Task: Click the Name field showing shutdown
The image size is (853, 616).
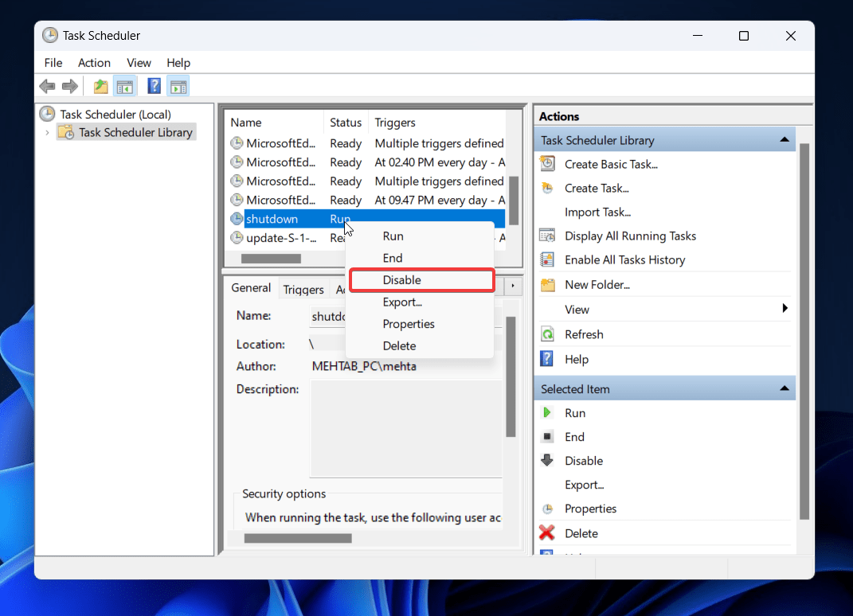Action: tap(406, 317)
